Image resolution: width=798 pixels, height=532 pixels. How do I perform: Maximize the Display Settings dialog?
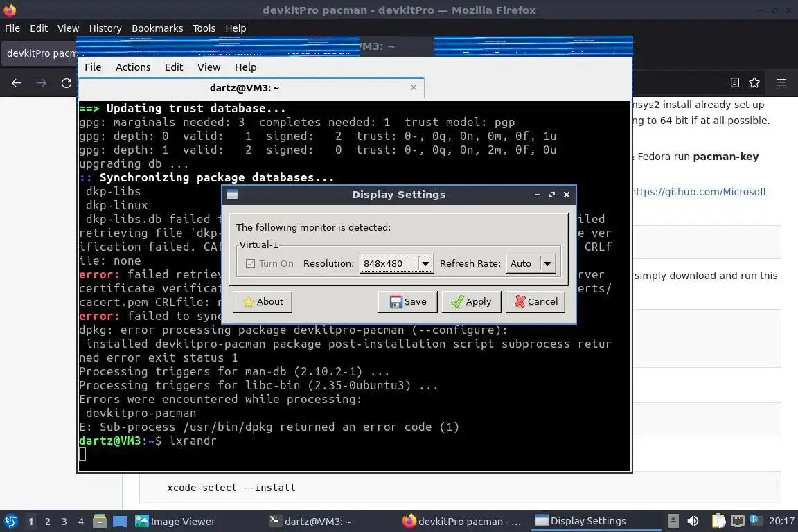click(x=551, y=195)
